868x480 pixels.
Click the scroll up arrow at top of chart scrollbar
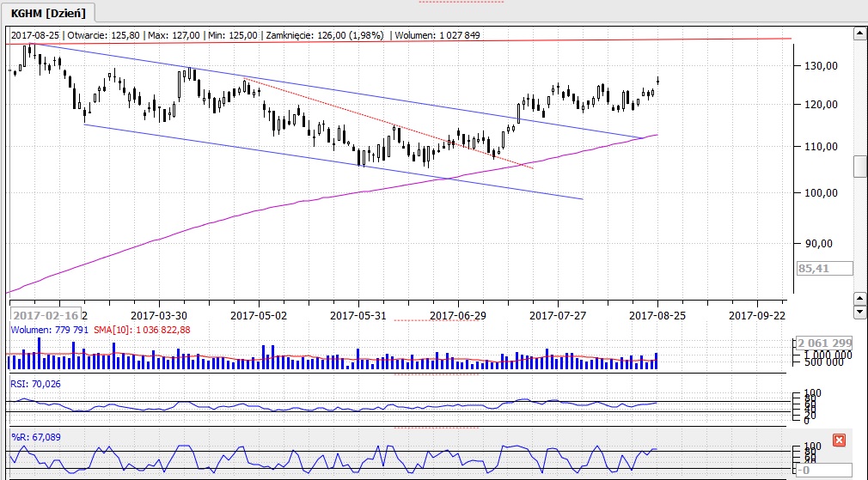pyautogui.click(x=859, y=33)
